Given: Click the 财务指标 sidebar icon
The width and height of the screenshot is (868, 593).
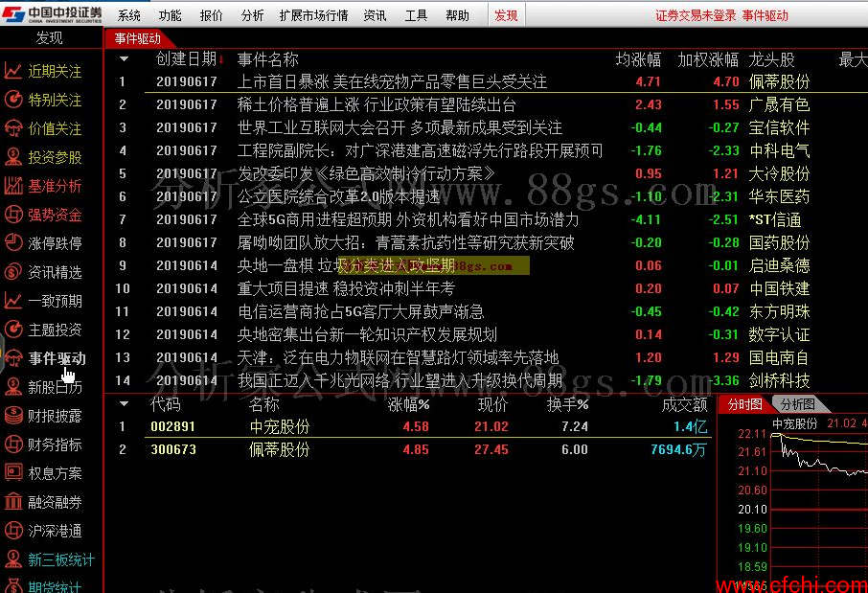Looking at the screenshot, I should pyautogui.click(x=12, y=445).
